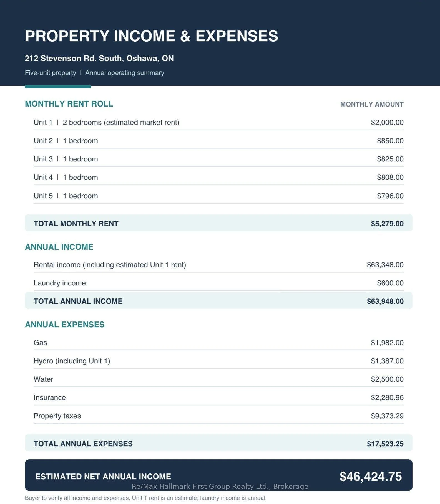Select the Unit 5 one bedroom row
This screenshot has height=504, width=440.
(218, 196)
